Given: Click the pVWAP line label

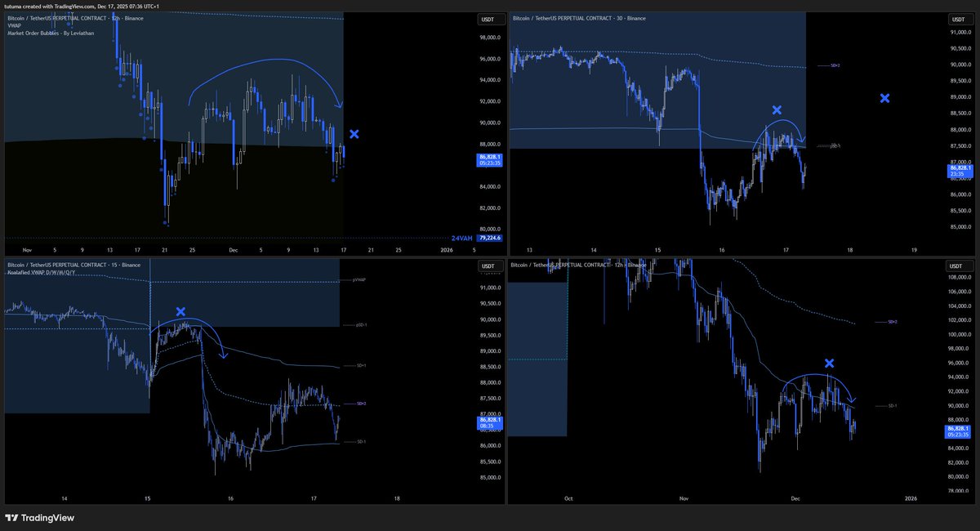Looking at the screenshot, I should [x=359, y=279].
